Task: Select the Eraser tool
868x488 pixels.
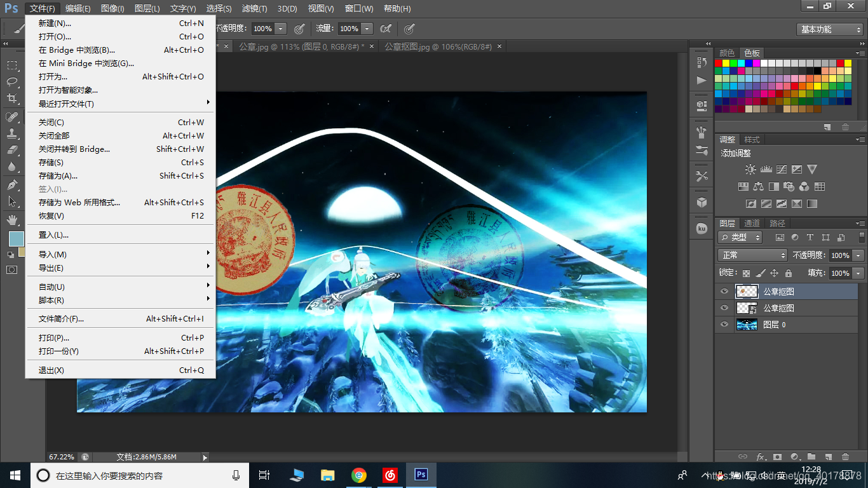Action: 12,150
